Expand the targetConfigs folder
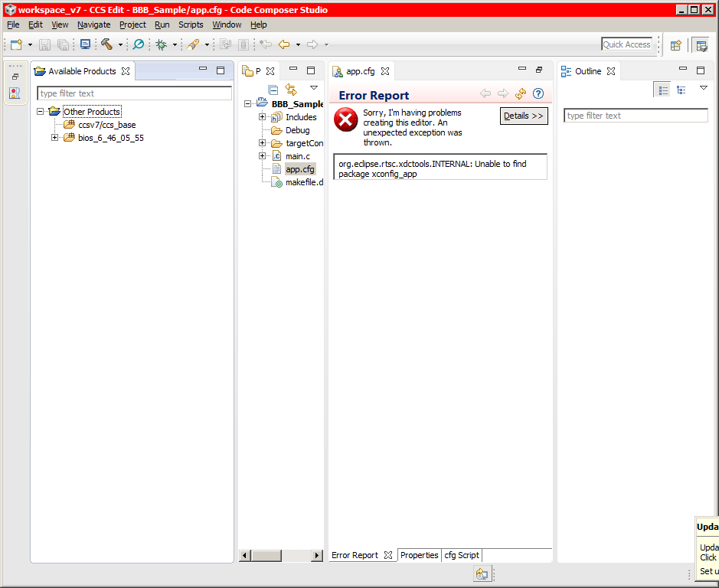Screen dimensions: 719x588 [x=263, y=143]
